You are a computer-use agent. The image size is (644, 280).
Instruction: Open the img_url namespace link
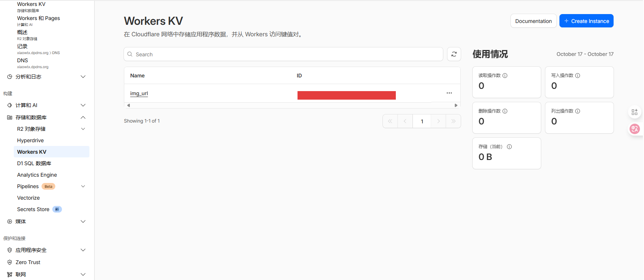click(139, 93)
